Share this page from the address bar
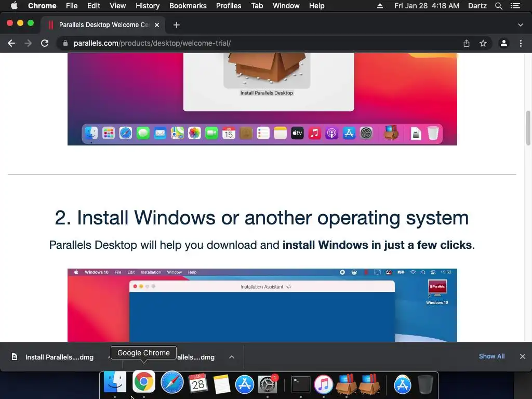The width and height of the screenshot is (532, 399). (x=467, y=43)
